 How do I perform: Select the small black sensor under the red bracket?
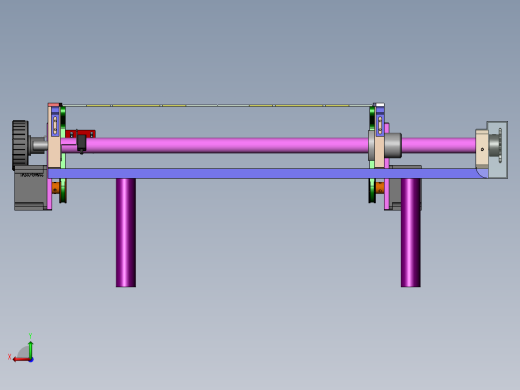(x=81, y=143)
